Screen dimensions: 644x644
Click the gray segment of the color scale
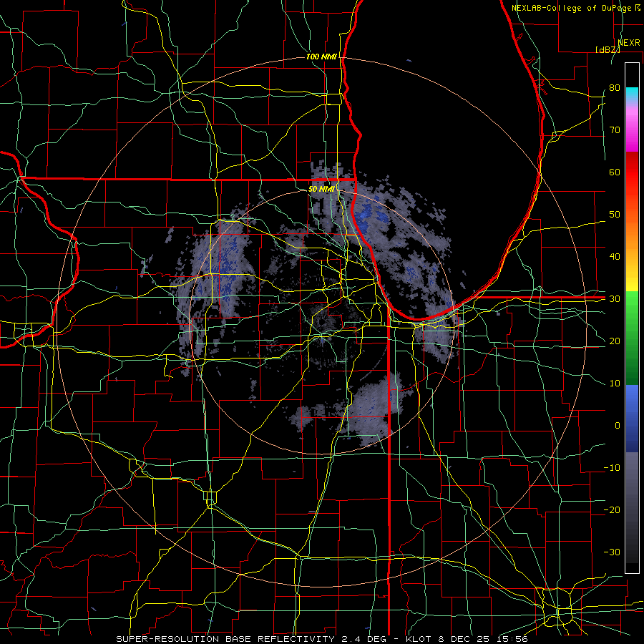[632, 507]
